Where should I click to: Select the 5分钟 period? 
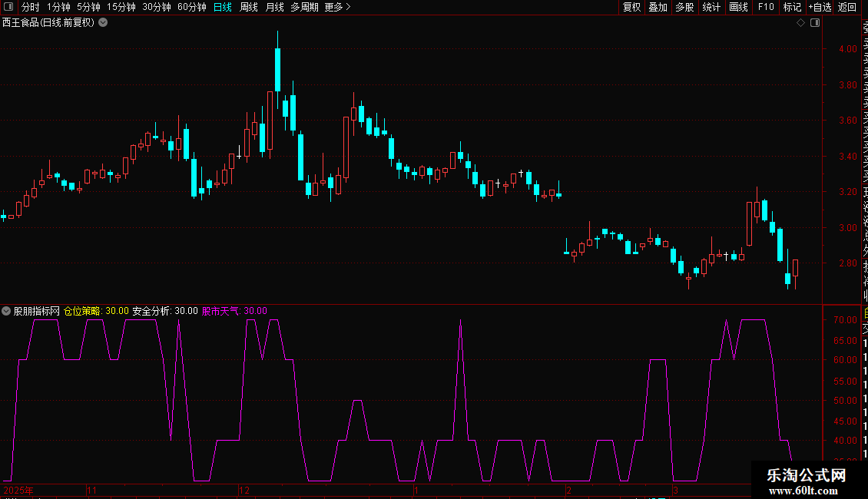click(x=88, y=7)
